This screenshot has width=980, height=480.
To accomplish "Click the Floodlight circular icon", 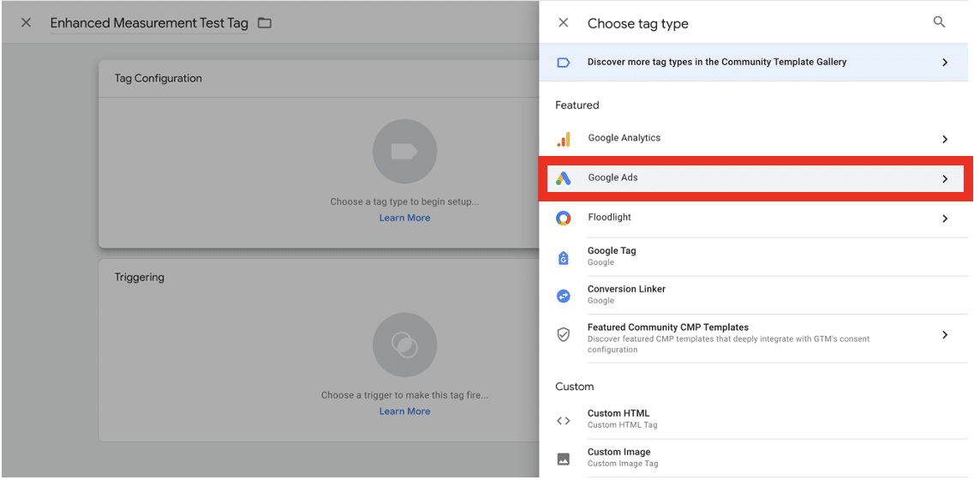I will click(563, 219).
